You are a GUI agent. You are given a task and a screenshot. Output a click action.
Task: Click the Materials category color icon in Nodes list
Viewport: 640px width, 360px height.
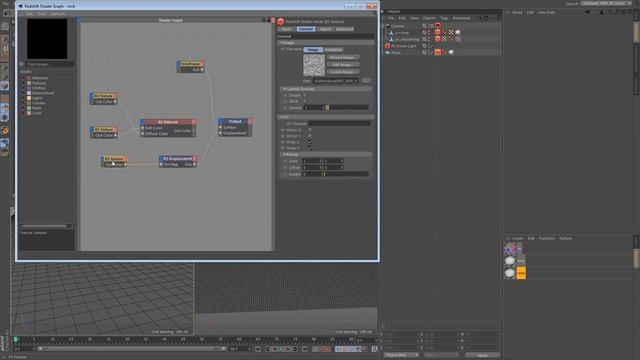29,78
